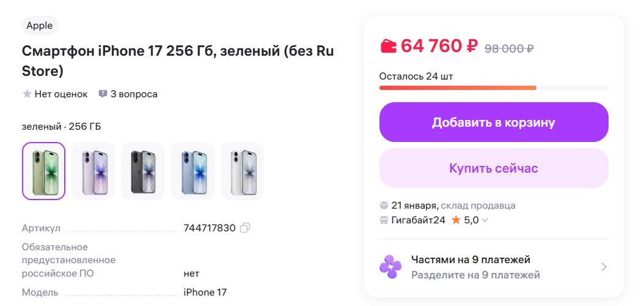Choose the black iPhone color thumbnail
The height and width of the screenshot is (306, 644).
point(142,171)
